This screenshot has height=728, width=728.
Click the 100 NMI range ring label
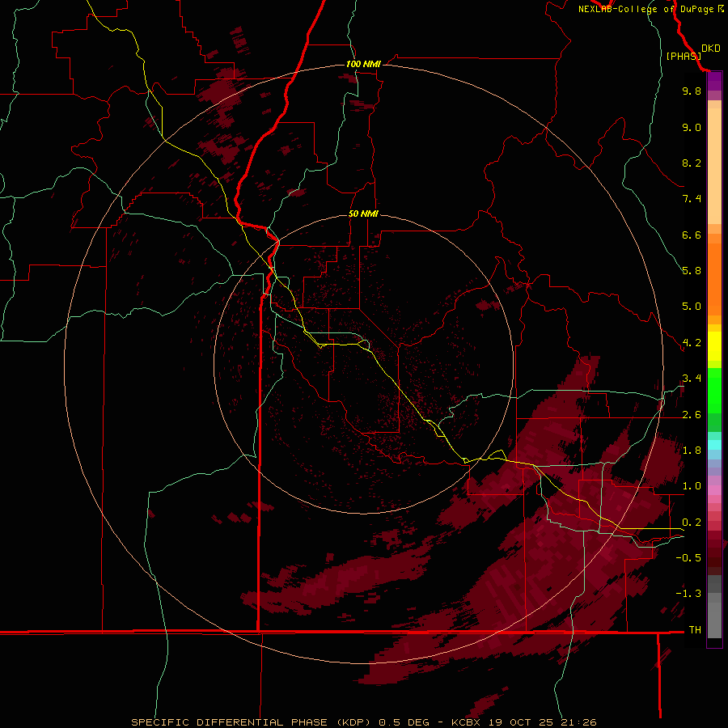363,64
